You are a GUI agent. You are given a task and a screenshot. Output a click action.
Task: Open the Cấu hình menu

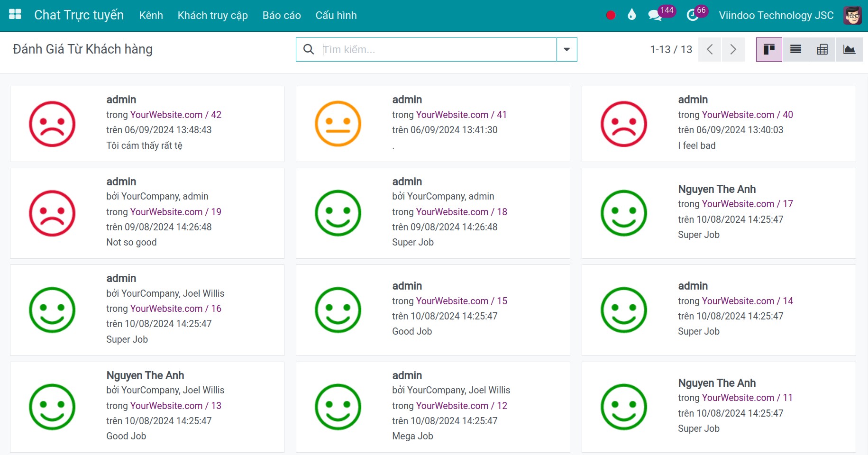click(336, 15)
